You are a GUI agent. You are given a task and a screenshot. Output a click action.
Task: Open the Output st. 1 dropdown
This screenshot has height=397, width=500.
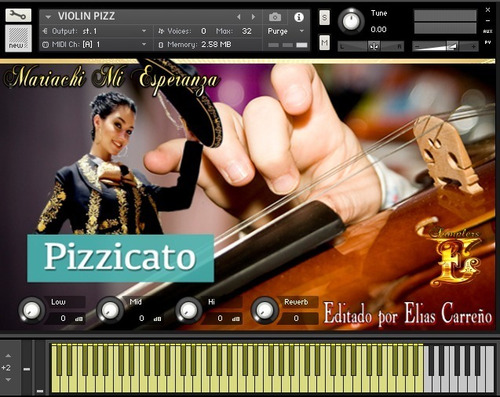click(144, 31)
